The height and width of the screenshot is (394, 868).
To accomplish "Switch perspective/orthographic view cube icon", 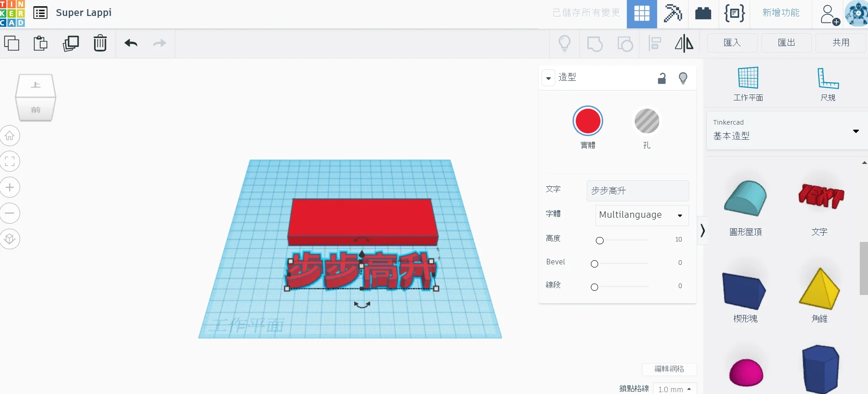I will (10, 239).
